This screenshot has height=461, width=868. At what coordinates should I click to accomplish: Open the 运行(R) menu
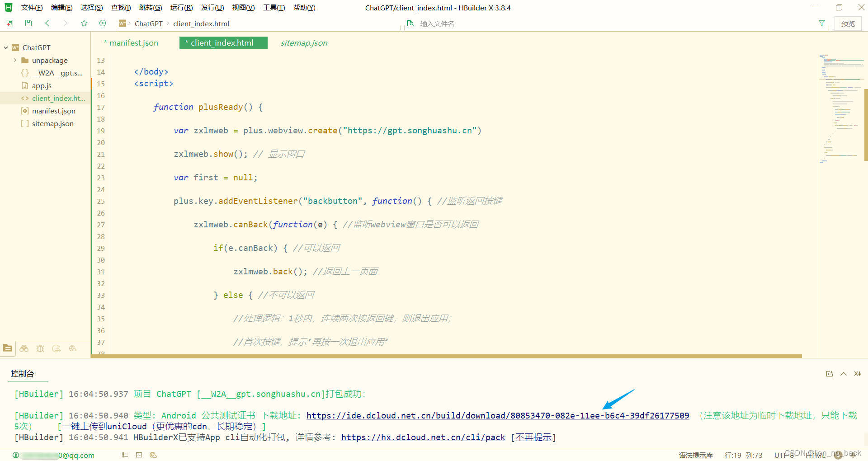point(181,8)
